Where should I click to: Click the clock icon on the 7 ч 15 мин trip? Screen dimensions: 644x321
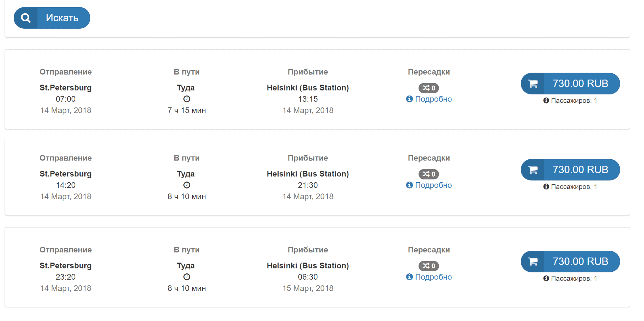pos(187,99)
